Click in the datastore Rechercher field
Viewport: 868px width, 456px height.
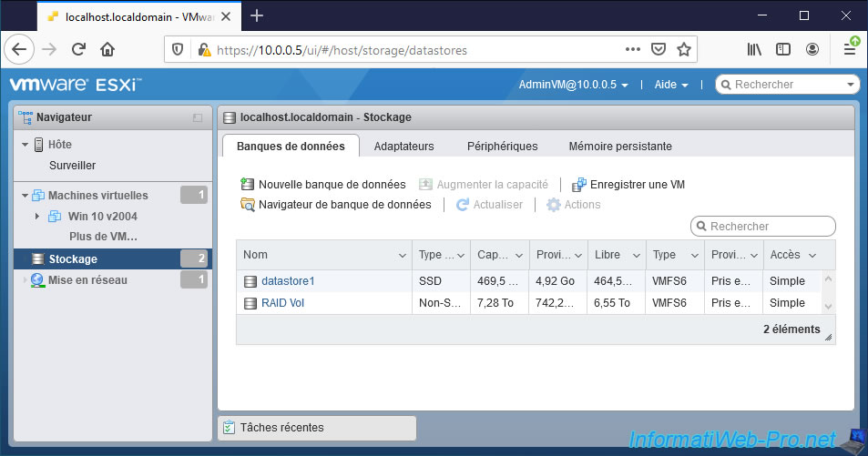pos(763,226)
